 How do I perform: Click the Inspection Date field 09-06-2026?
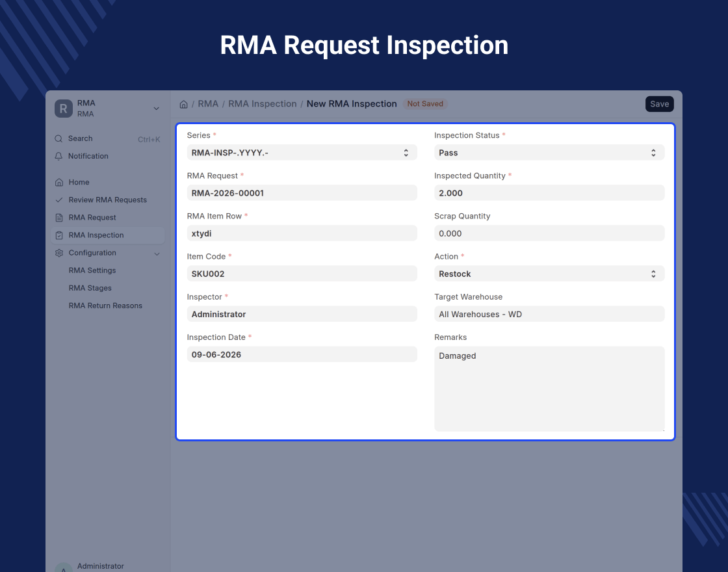point(302,355)
